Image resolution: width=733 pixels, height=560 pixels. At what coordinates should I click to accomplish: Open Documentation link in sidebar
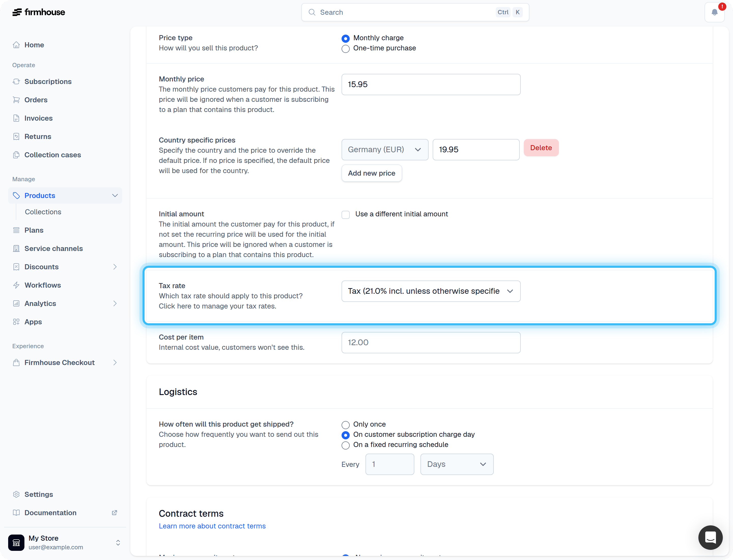tap(65, 513)
